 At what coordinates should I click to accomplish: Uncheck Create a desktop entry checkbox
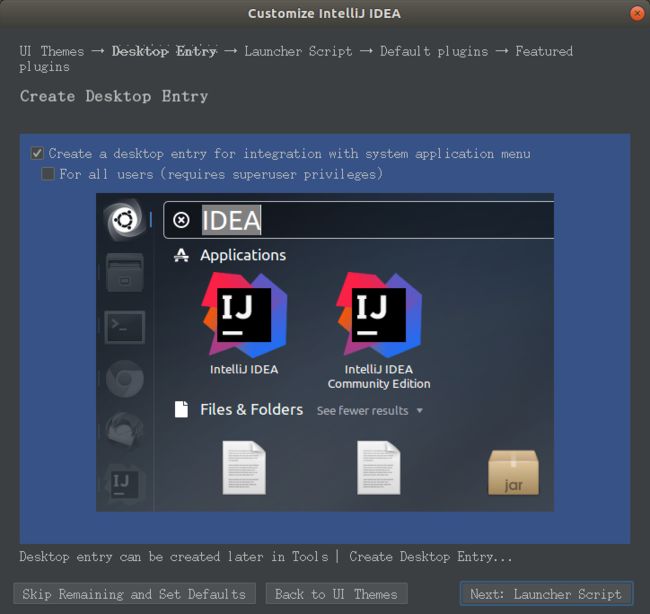[x=37, y=153]
